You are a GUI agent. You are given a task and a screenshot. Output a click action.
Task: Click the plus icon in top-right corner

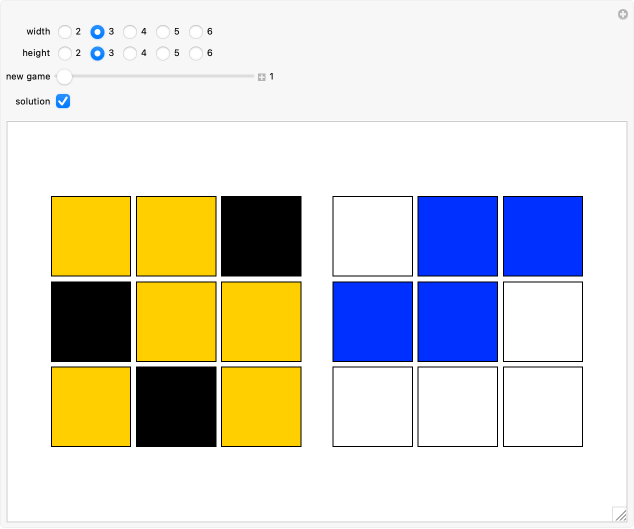pos(622,14)
